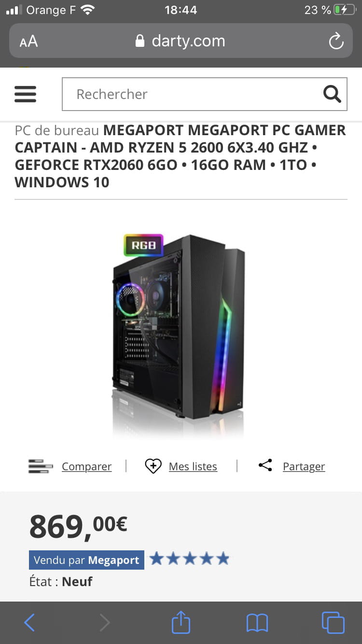
Task: Tap the search magnifier icon
Action: (332, 94)
